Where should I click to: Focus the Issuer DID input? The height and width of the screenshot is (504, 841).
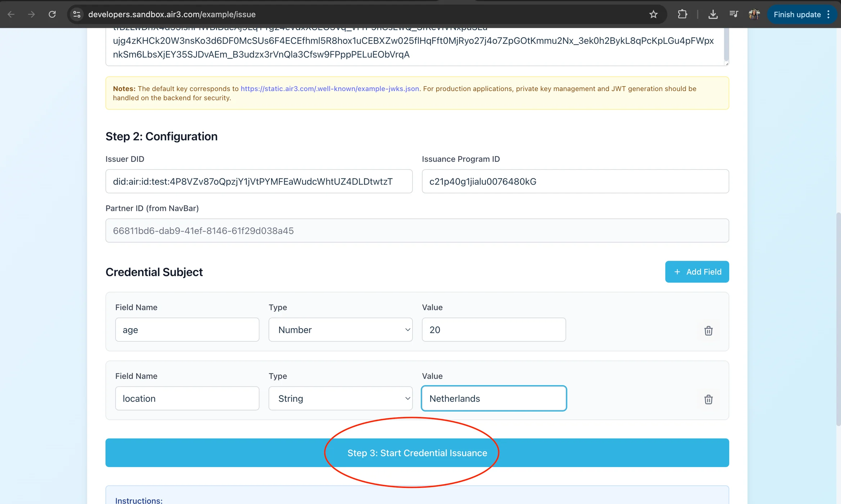coord(258,181)
